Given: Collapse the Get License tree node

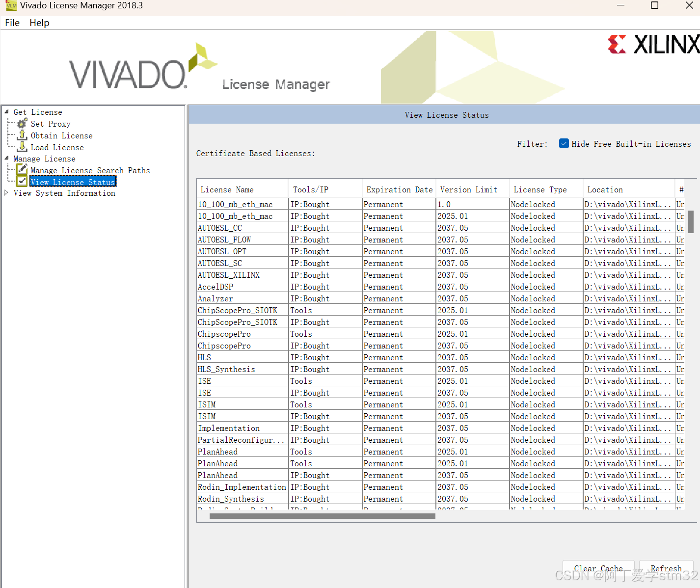Looking at the screenshot, I should pos(6,112).
